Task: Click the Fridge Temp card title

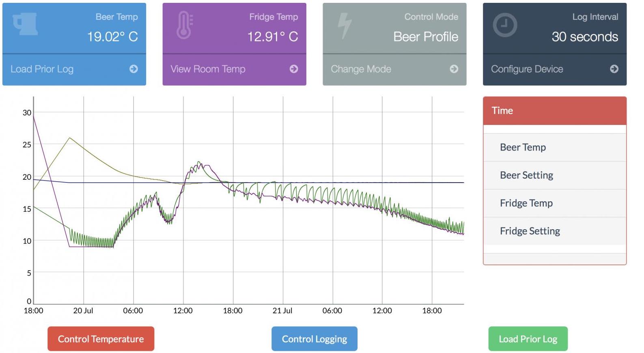Action: pyautogui.click(x=274, y=17)
